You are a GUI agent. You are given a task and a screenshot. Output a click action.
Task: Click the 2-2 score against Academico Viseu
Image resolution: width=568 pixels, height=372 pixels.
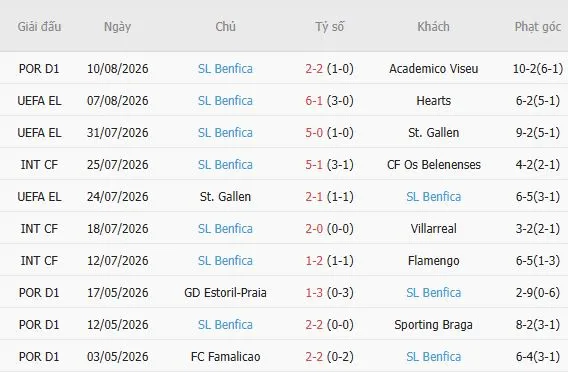(314, 68)
